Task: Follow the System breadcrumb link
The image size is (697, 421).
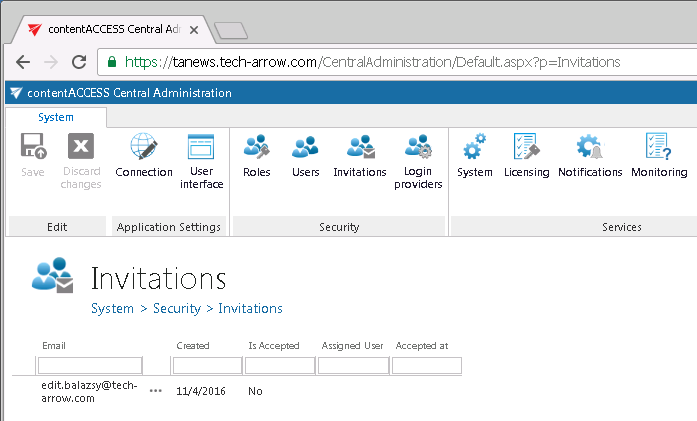Action: (x=112, y=309)
